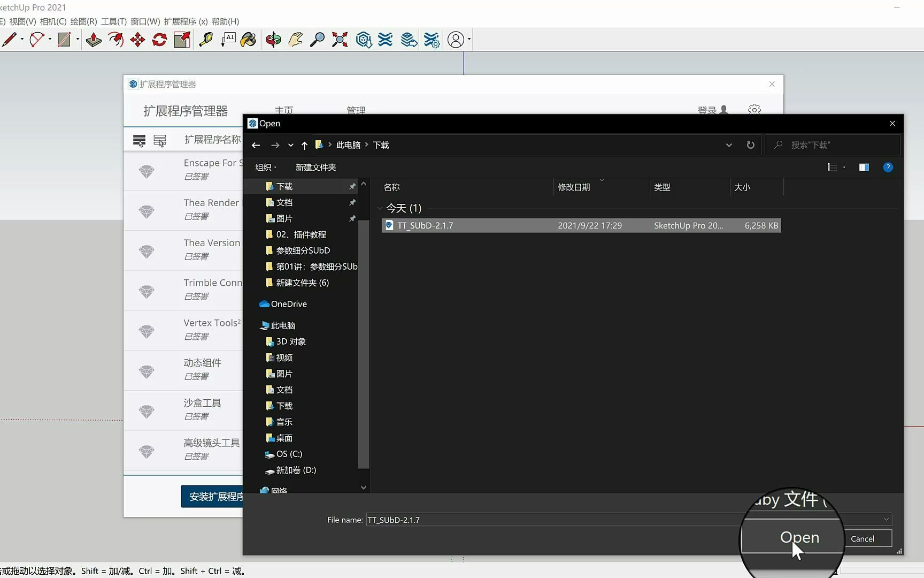Select the Pan hand tool

295,40
